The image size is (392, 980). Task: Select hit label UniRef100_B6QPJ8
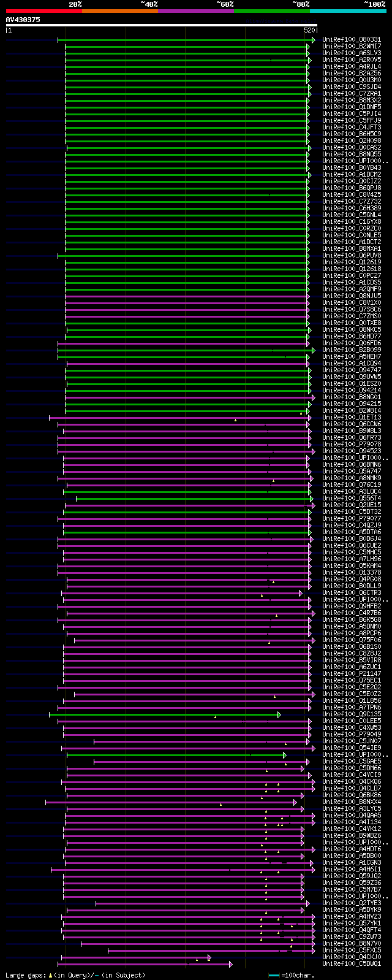[x=352, y=188]
